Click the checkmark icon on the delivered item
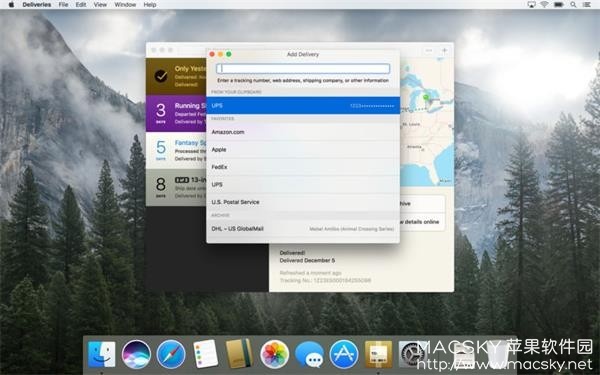 [x=161, y=76]
